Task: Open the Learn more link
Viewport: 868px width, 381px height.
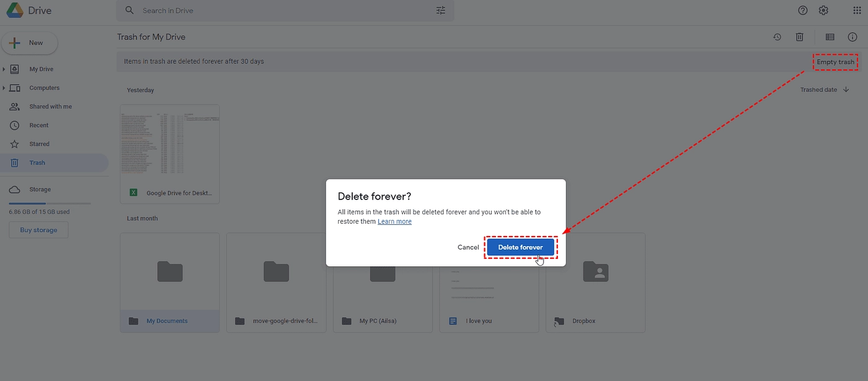Action: point(394,221)
